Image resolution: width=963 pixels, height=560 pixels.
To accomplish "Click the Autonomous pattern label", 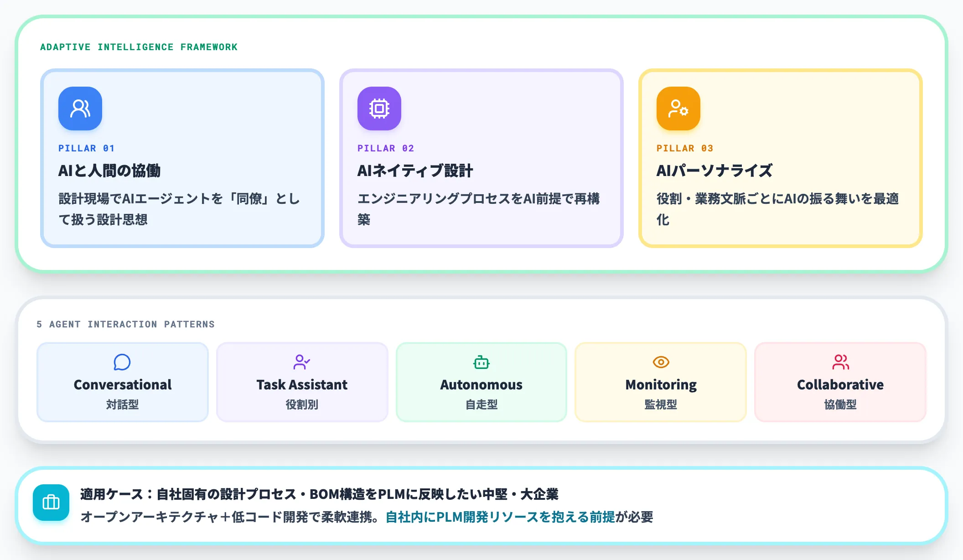I will point(481,384).
